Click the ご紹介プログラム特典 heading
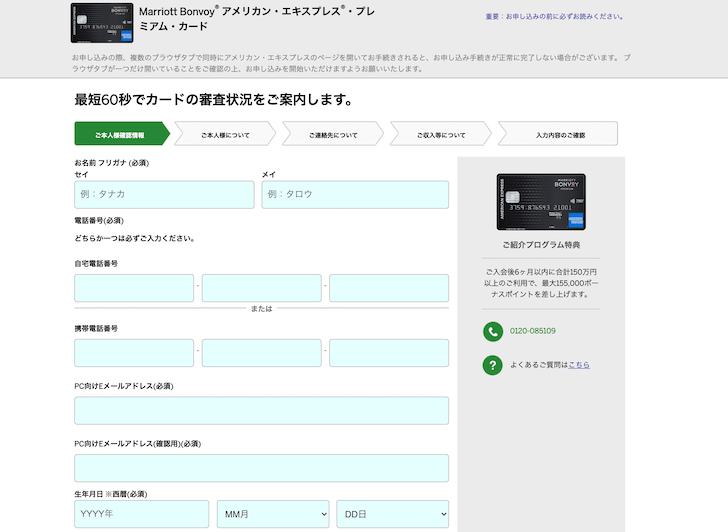Image resolution: width=728 pixels, height=532 pixels. point(541,245)
